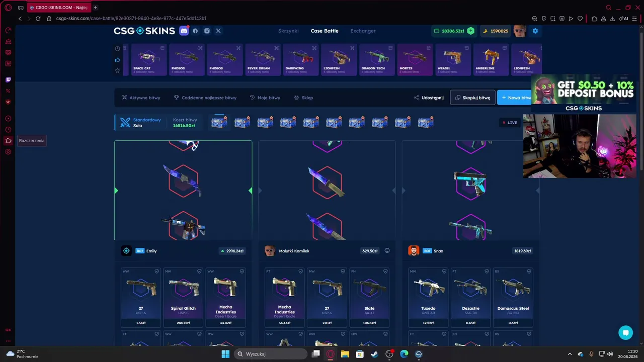Viewport: 644px width, 362px height.
Task: Click the Windows taskbar search field
Action: click(271, 354)
